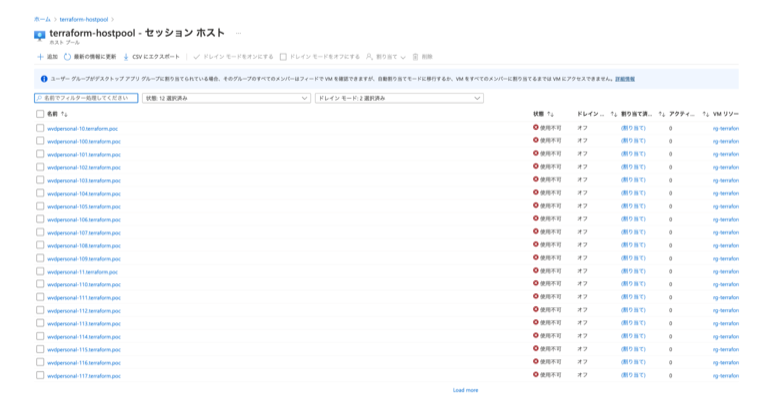Image resolution: width=768 pixels, height=409 pixels.
Task: Click 使用不可 status text for wvdpersonal-108
Action: tap(551, 245)
